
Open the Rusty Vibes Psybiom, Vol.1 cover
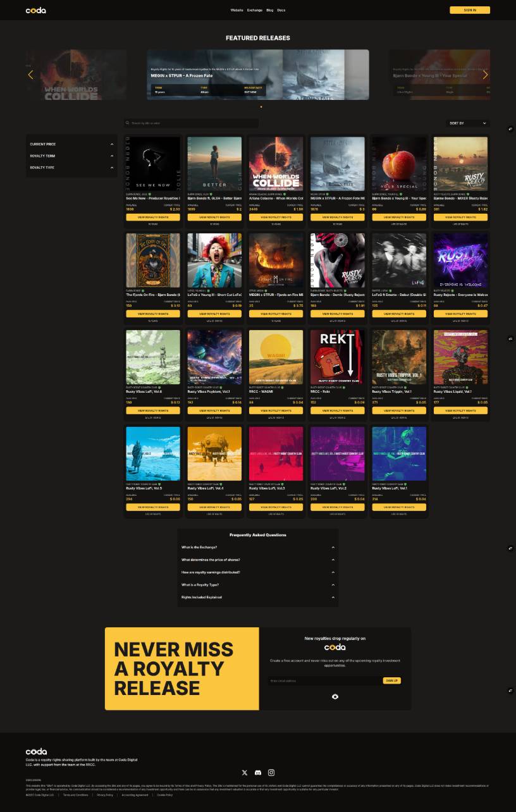(x=214, y=357)
